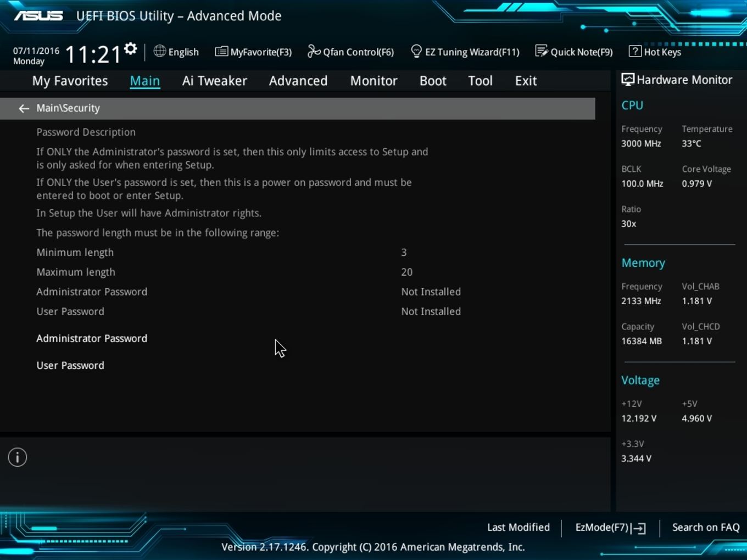Click the info circle icon at bottom left
The width and height of the screenshot is (747, 560).
18,457
